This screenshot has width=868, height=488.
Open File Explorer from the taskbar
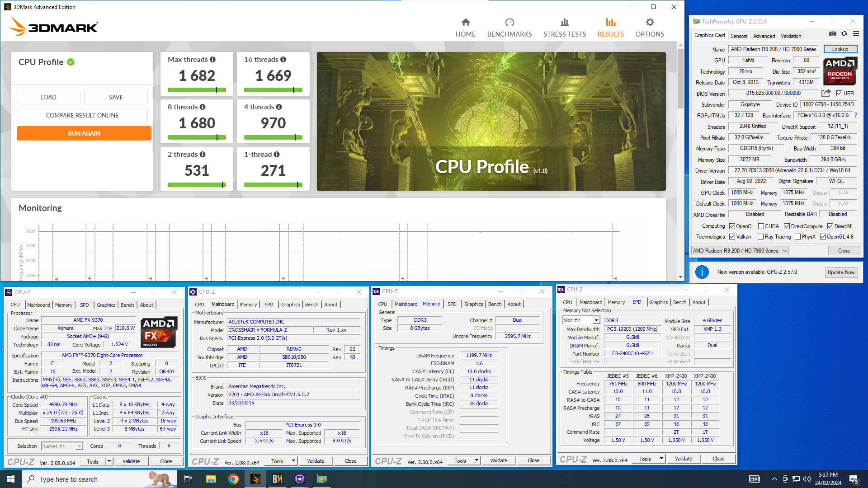point(211,479)
